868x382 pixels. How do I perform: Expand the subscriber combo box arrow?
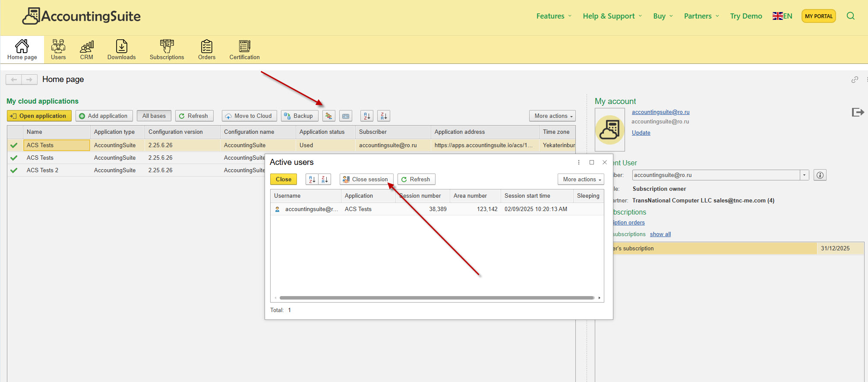click(x=804, y=175)
